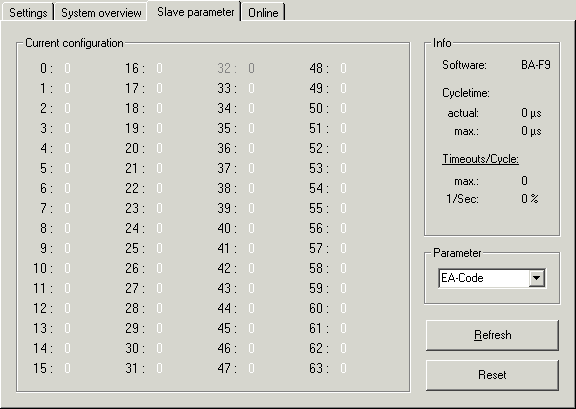Click slave entry '28 :' label

coord(135,308)
